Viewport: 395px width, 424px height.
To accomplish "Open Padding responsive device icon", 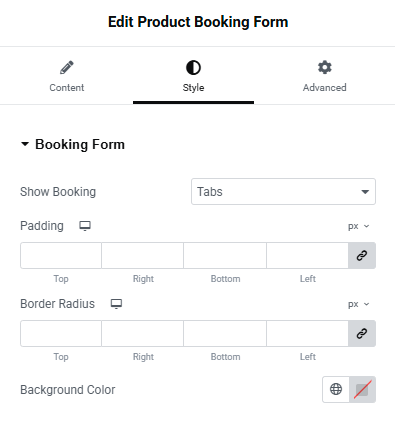I will [x=85, y=226].
